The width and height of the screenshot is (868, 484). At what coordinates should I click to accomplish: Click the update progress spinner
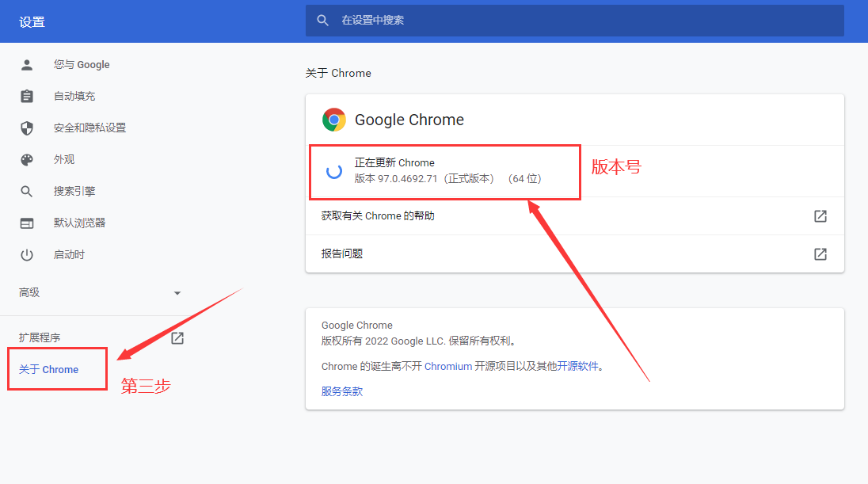(333, 171)
